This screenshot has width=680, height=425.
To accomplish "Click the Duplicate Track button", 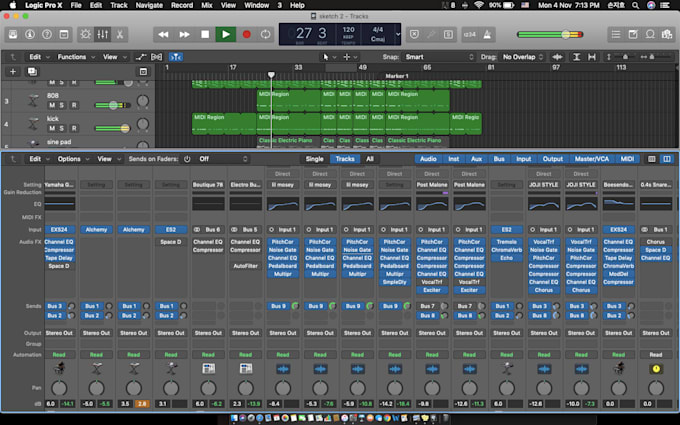I will [x=32, y=72].
